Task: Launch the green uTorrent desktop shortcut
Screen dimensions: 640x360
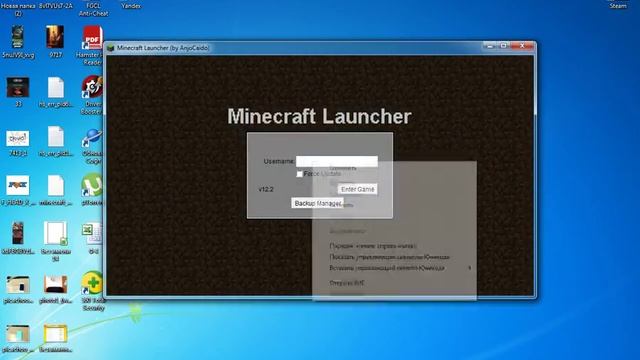Action: pyautogui.click(x=93, y=185)
